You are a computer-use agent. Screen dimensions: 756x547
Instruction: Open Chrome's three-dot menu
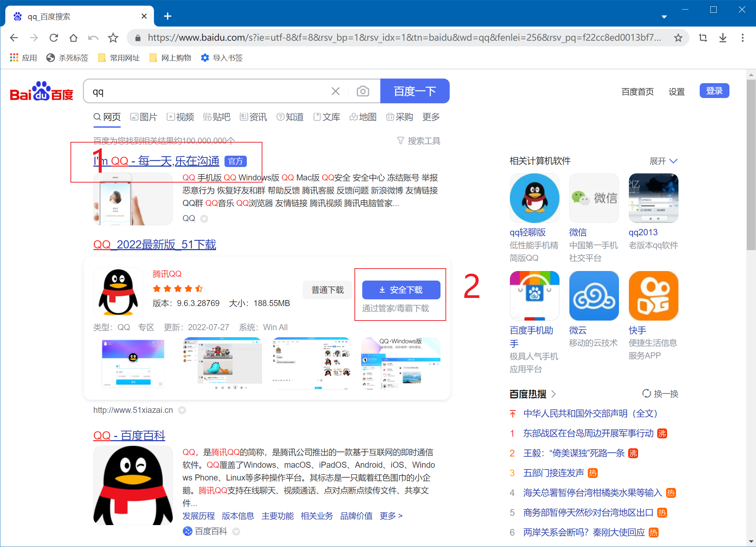(743, 38)
